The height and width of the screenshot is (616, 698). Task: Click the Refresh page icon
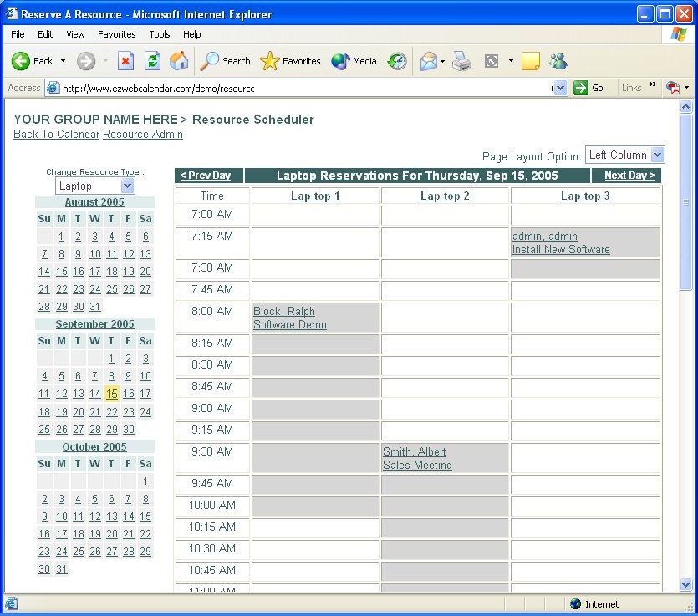click(152, 61)
